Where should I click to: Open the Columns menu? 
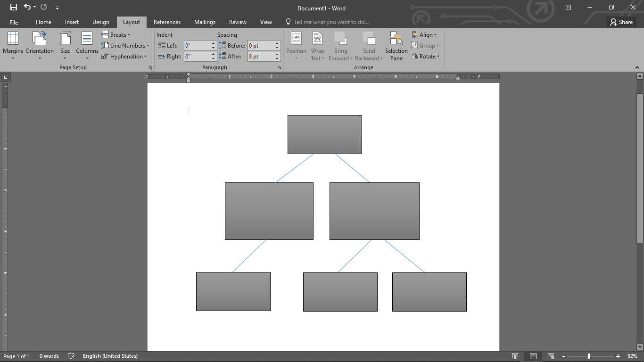point(87,46)
